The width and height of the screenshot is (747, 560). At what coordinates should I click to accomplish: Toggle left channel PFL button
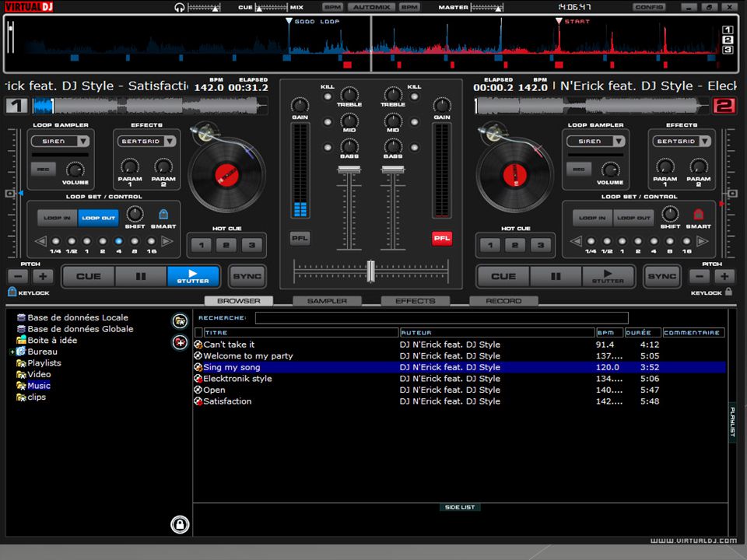[300, 238]
